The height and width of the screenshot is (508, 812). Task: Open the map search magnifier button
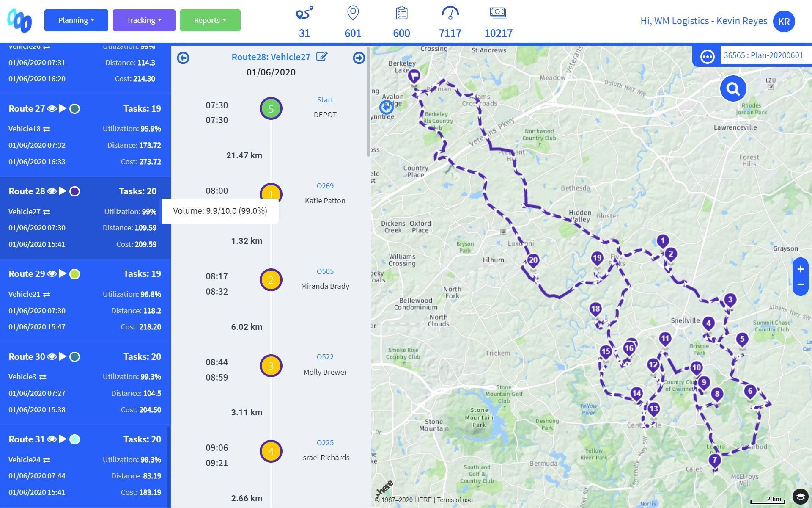732,89
